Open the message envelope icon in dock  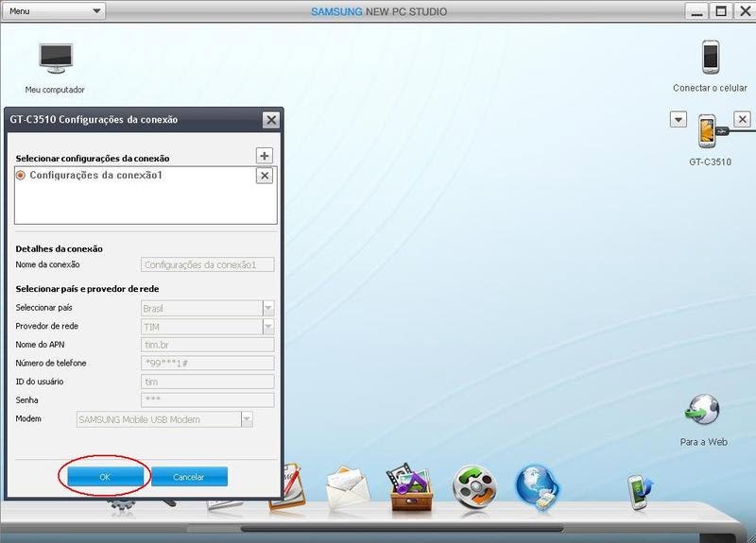coord(347,488)
